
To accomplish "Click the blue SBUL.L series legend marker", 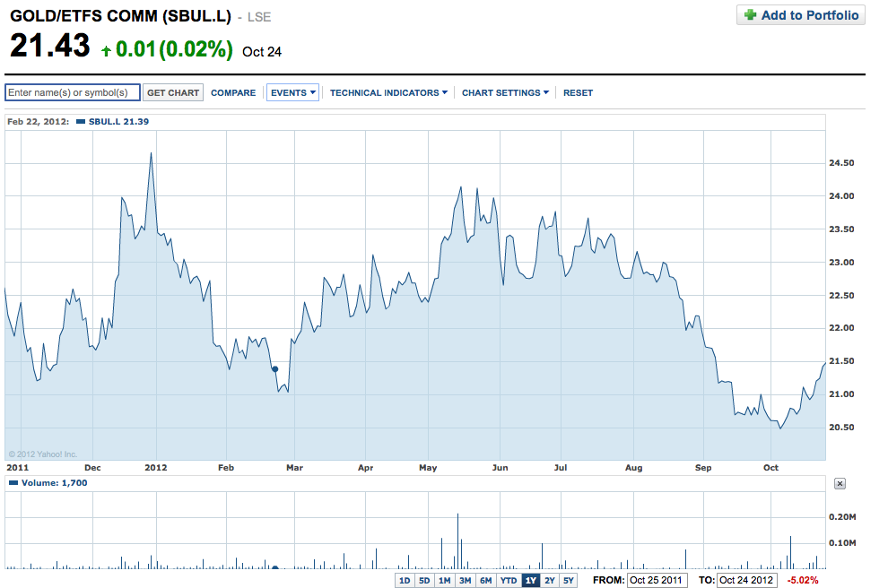I will [x=81, y=122].
